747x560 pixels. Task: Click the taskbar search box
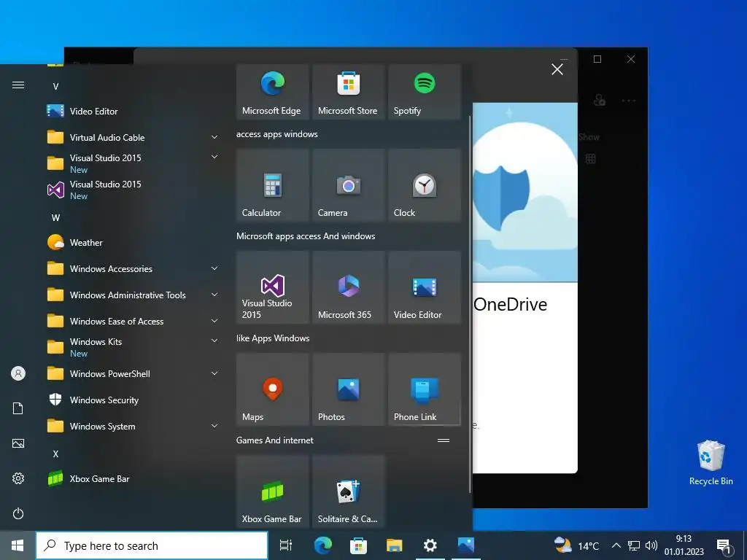152,545
